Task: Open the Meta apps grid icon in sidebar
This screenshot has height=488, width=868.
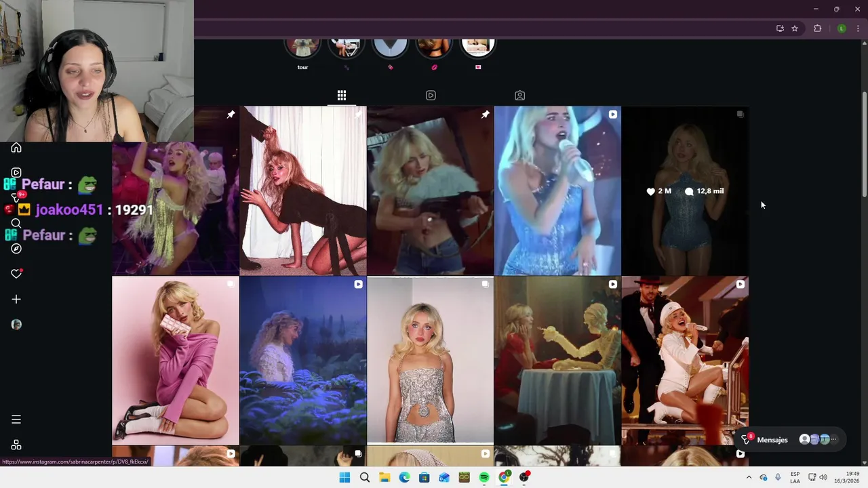Action: point(16,445)
